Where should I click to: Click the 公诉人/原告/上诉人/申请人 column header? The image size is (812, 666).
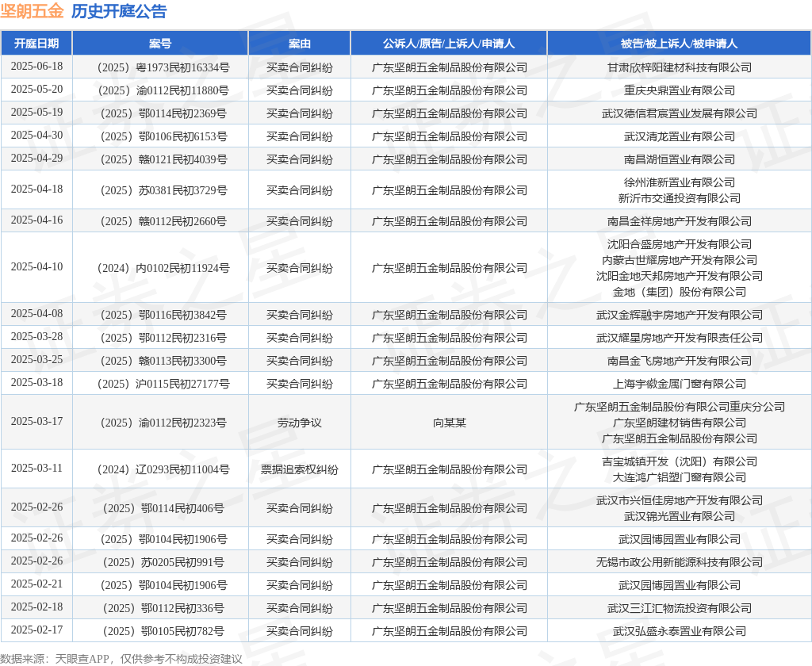click(x=449, y=44)
